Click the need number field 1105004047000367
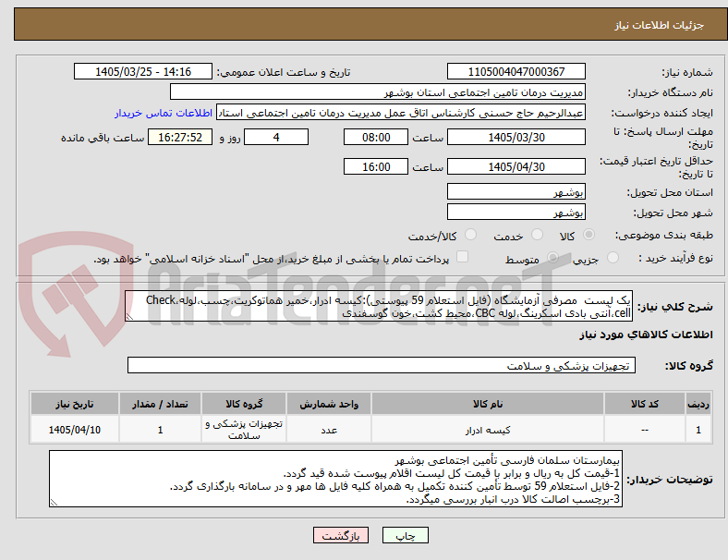Screen dimensions: 728x560 tap(516, 71)
